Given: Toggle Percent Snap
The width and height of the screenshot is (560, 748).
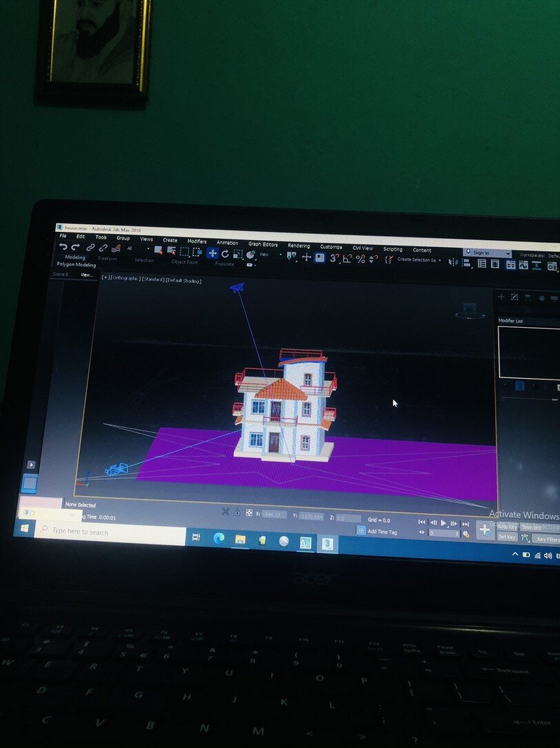Looking at the screenshot, I should pos(360,259).
